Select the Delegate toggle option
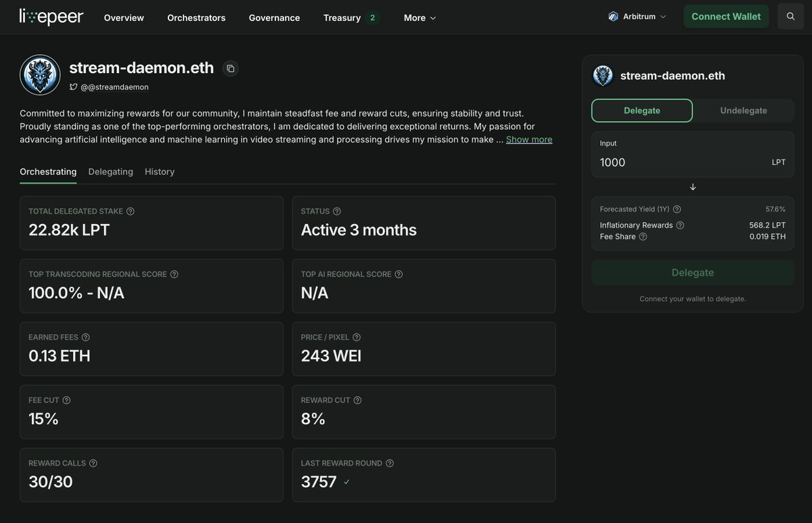The image size is (812, 523). tap(642, 110)
